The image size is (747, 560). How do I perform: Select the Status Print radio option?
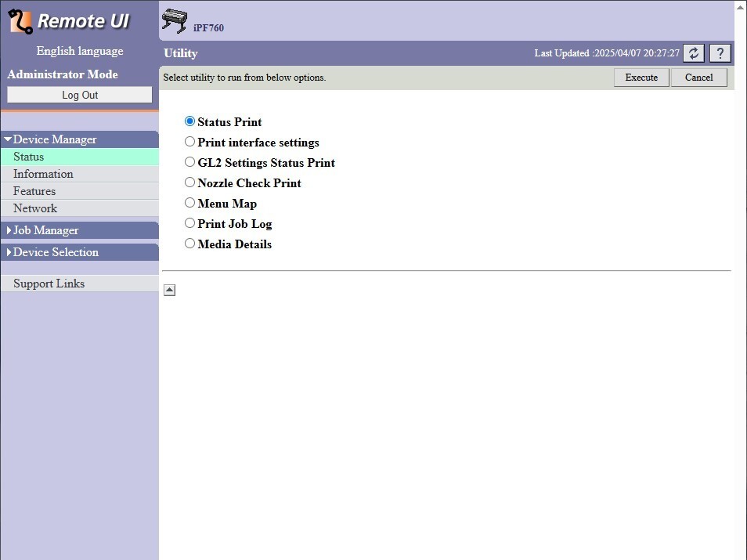tap(189, 121)
